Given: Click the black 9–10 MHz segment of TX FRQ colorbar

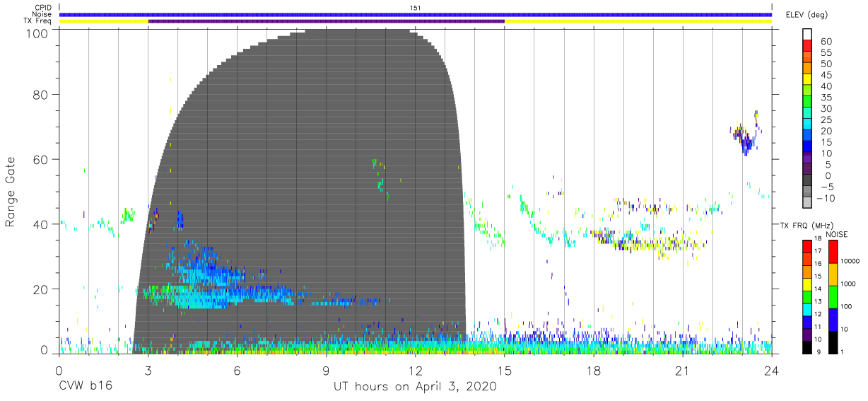Looking at the screenshot, I should (807, 346).
